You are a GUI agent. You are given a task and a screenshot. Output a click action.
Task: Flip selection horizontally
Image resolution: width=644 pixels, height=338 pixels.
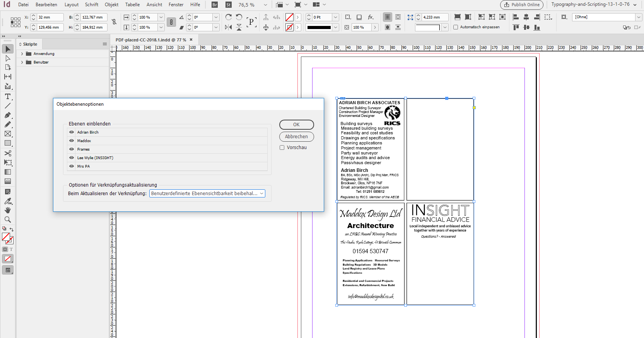coord(229,27)
